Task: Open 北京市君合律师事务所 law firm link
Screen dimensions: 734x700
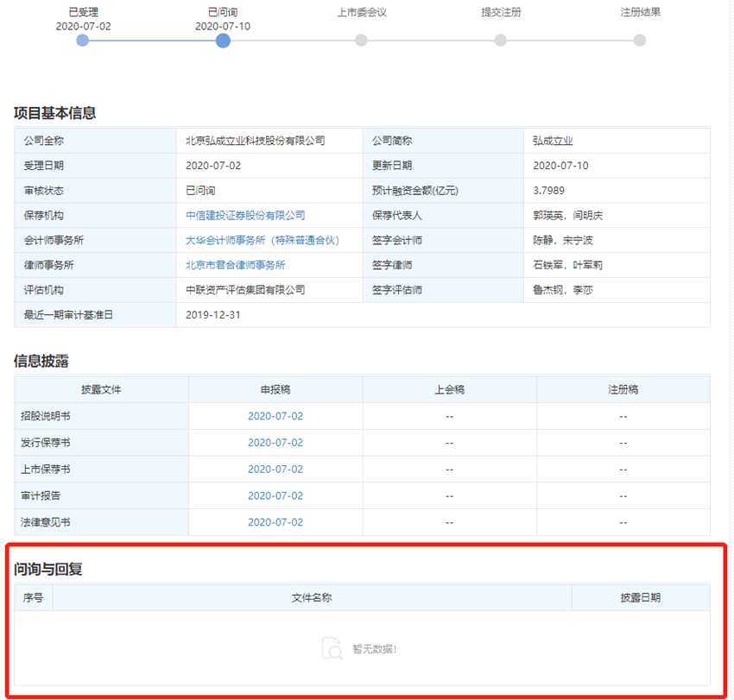Action: coord(236,265)
